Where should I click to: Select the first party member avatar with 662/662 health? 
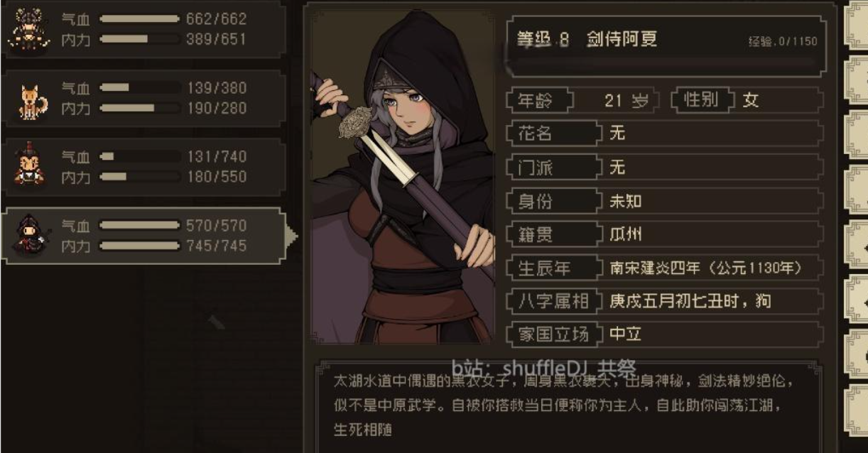pyautogui.click(x=29, y=28)
